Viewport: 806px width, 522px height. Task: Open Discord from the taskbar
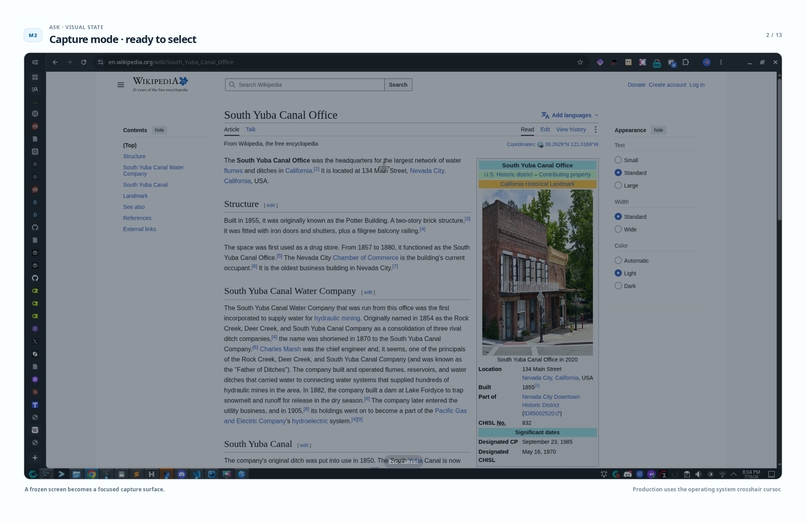181,474
